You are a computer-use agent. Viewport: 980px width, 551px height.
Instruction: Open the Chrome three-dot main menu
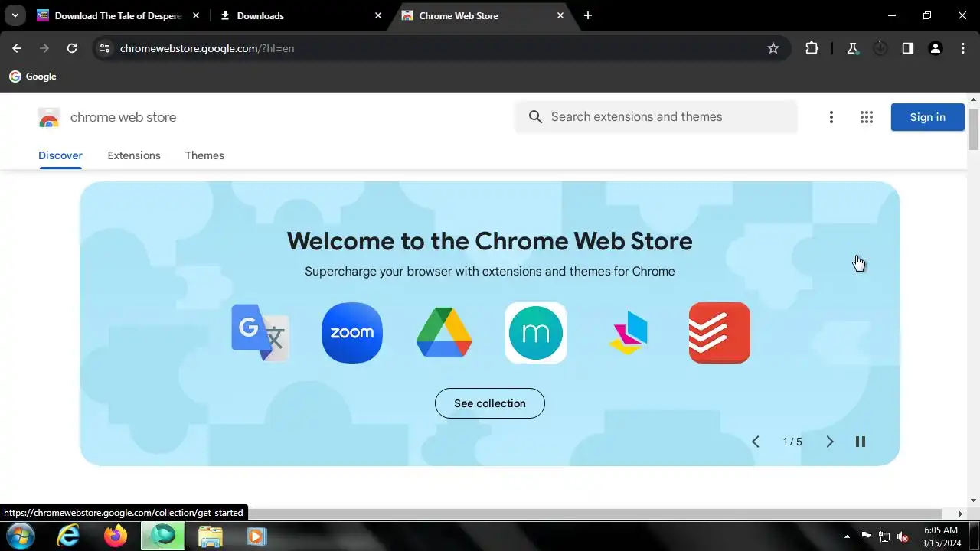click(x=963, y=48)
